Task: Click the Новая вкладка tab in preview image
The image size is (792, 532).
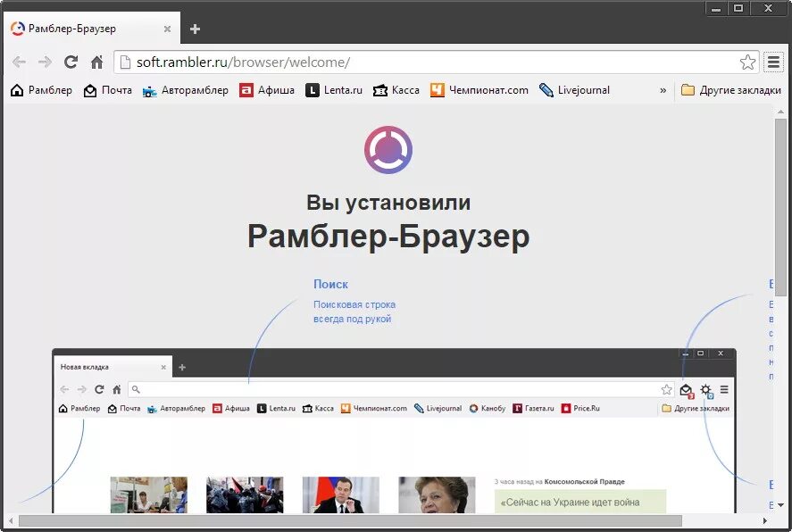Action: 113,367
